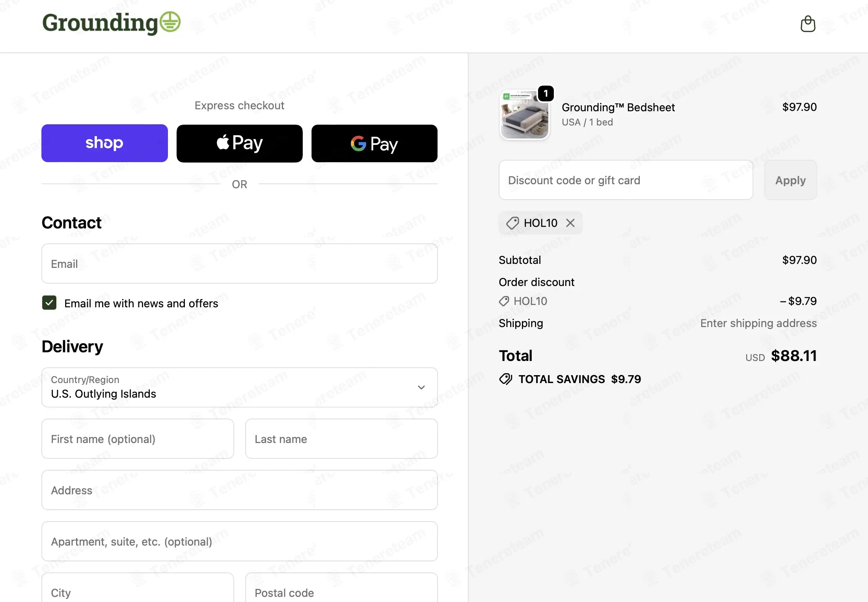868x602 pixels.
Task: Pay with Shop Pay express button
Action: coord(104,143)
